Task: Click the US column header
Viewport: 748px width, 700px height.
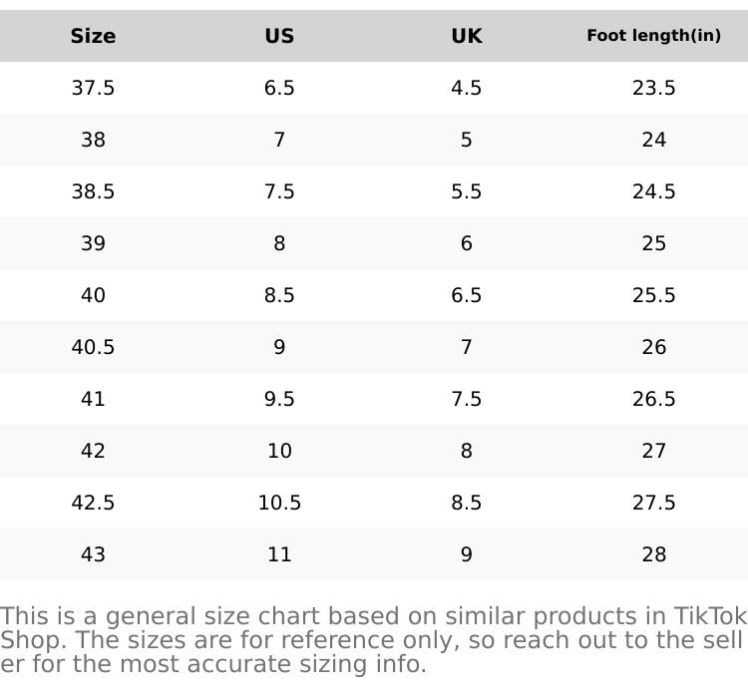Action: click(279, 37)
